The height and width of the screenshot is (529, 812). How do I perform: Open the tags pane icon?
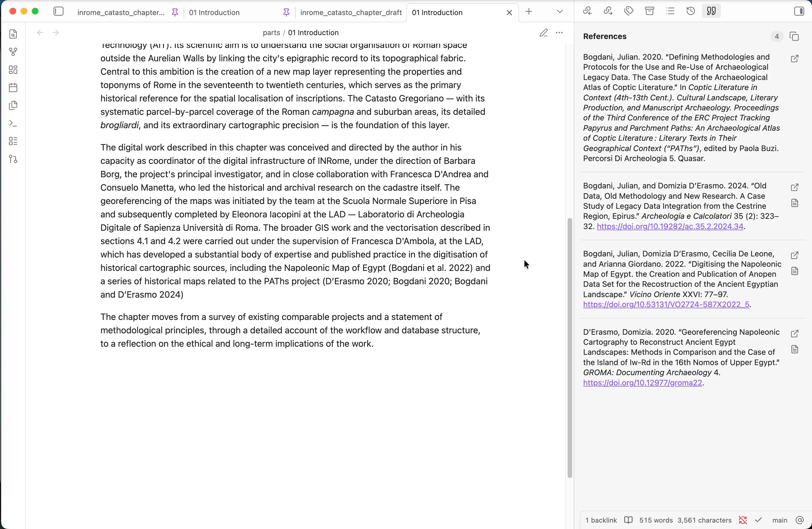coord(629,11)
